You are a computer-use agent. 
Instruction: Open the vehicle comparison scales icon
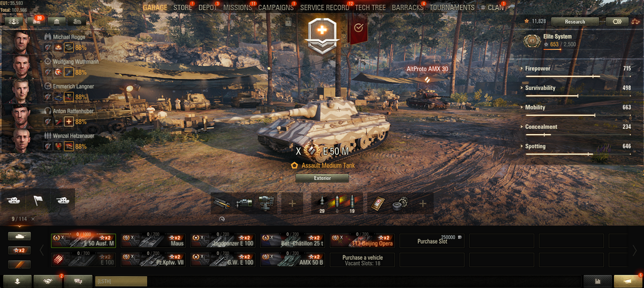pyautogui.click(x=635, y=21)
